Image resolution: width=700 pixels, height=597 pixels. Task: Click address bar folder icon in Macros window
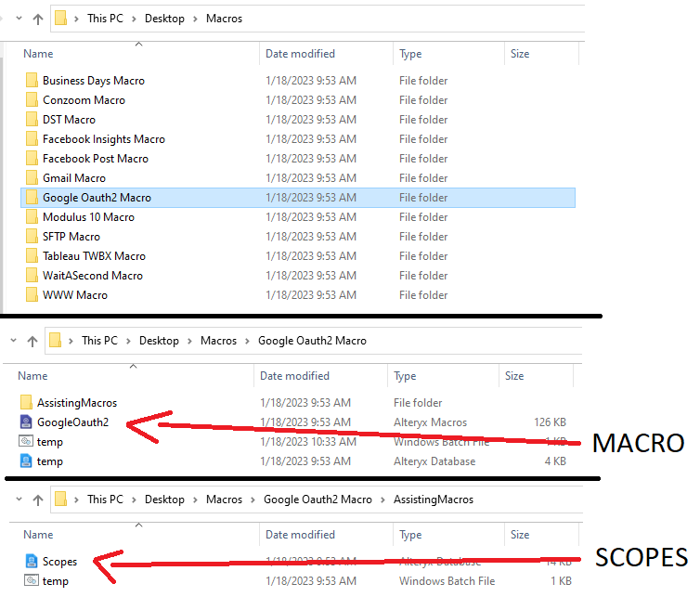pyautogui.click(x=60, y=19)
